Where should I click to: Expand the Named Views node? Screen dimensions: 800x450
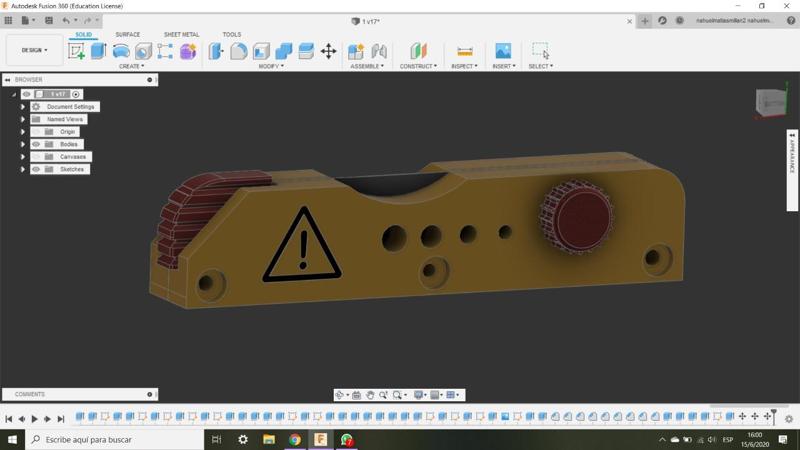[22, 119]
